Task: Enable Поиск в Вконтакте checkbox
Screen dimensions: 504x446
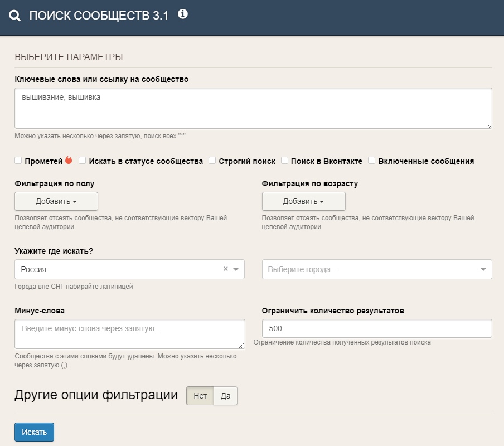Action: point(284,161)
